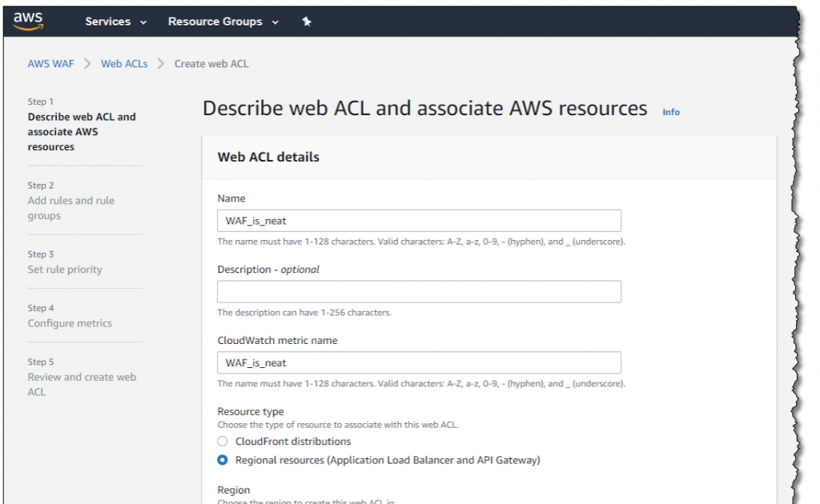
Task: Click the description 1-256 characters hint
Action: tap(304, 312)
